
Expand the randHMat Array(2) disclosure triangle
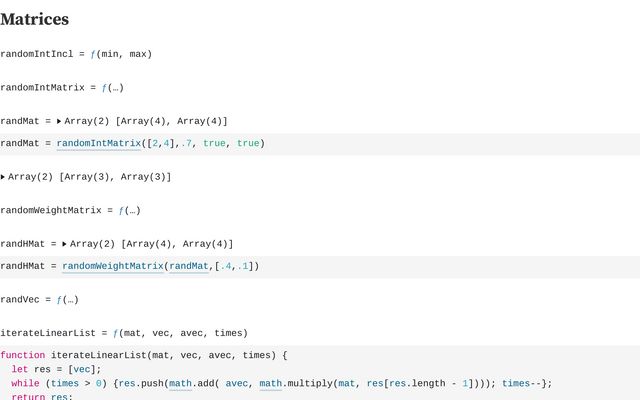[65, 244]
